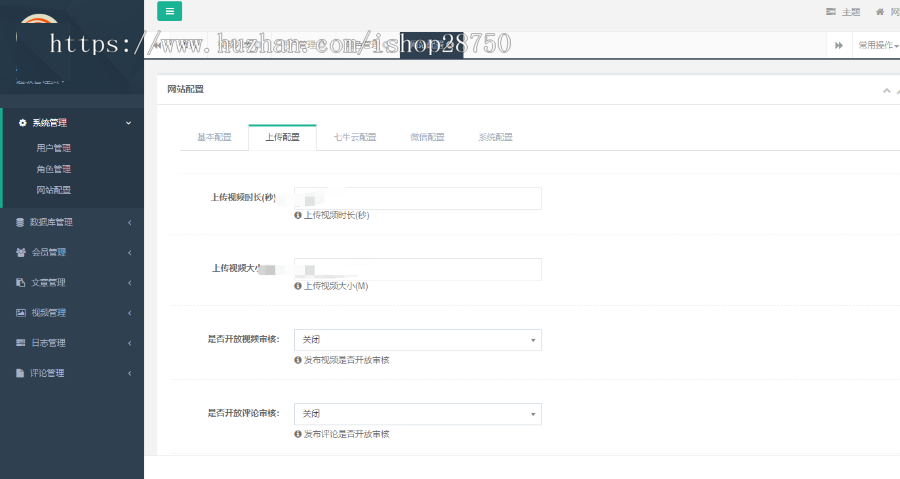Click the 视频管理 picture icon
The width and height of the screenshot is (900, 479).
tap(21, 313)
